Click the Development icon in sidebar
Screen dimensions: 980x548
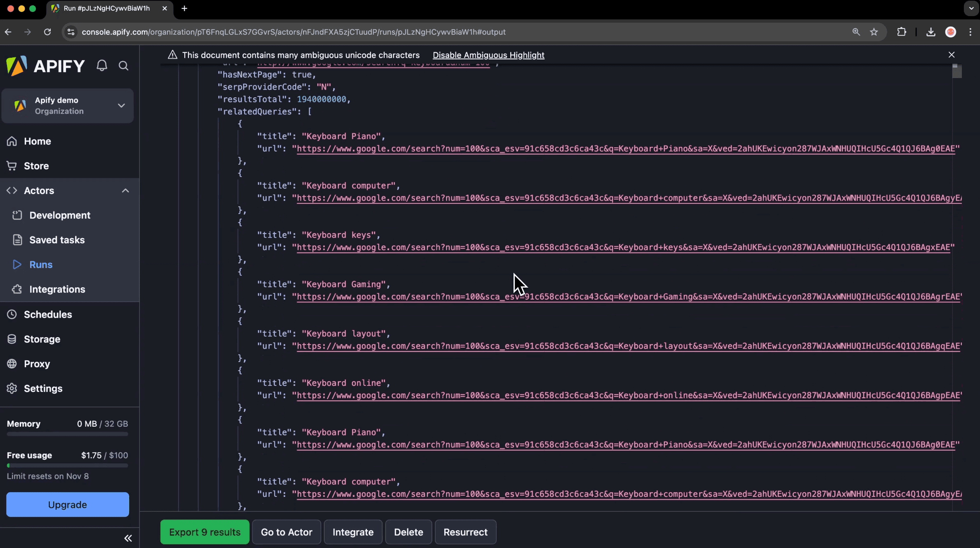(17, 215)
